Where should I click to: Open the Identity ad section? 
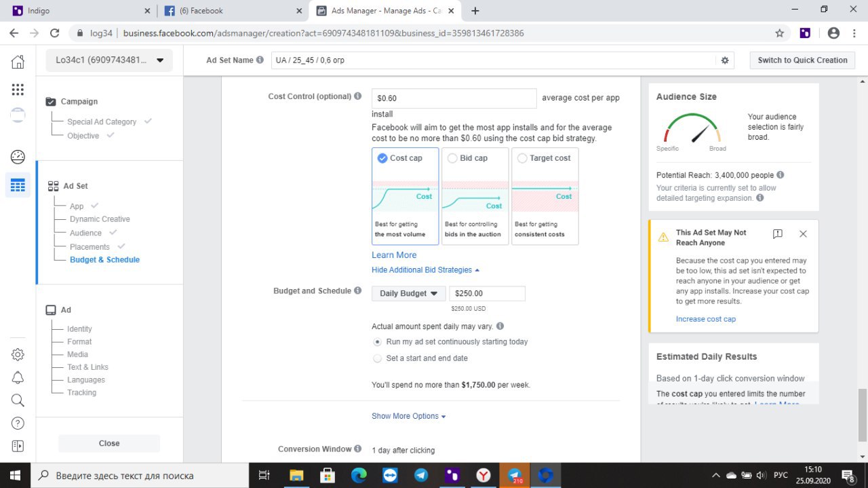click(79, 329)
